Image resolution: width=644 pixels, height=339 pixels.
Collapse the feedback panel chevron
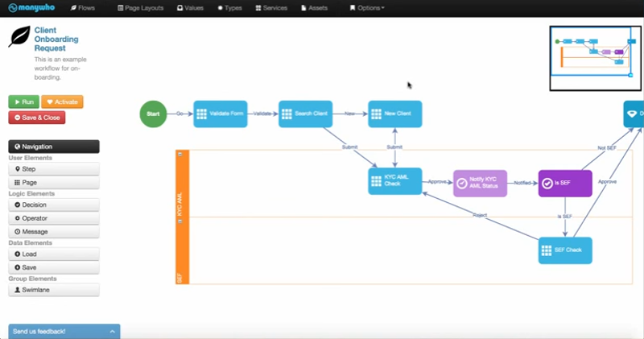pos(112,331)
